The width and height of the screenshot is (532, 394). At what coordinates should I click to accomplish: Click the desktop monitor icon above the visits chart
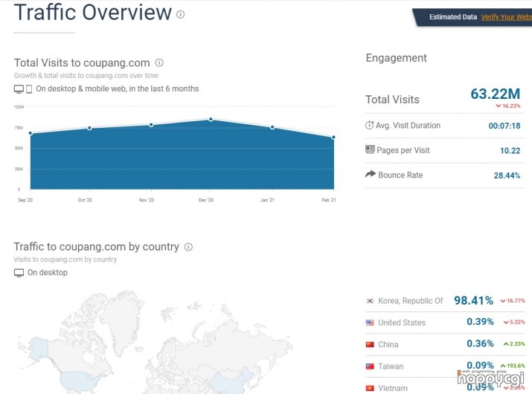click(x=19, y=89)
